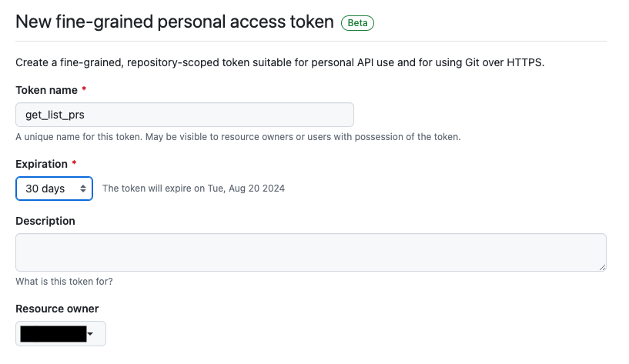This screenshot has height=364, width=629.
Task: Open the Expiration 30 days dropdown
Action: (x=54, y=189)
